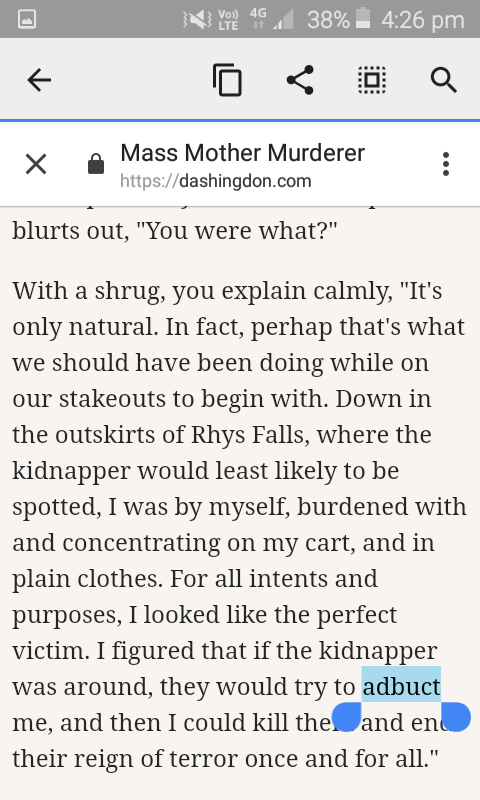This screenshot has width=480, height=800.
Task: Close the Mass Mother Murderer custom tab
Action: coord(36,164)
